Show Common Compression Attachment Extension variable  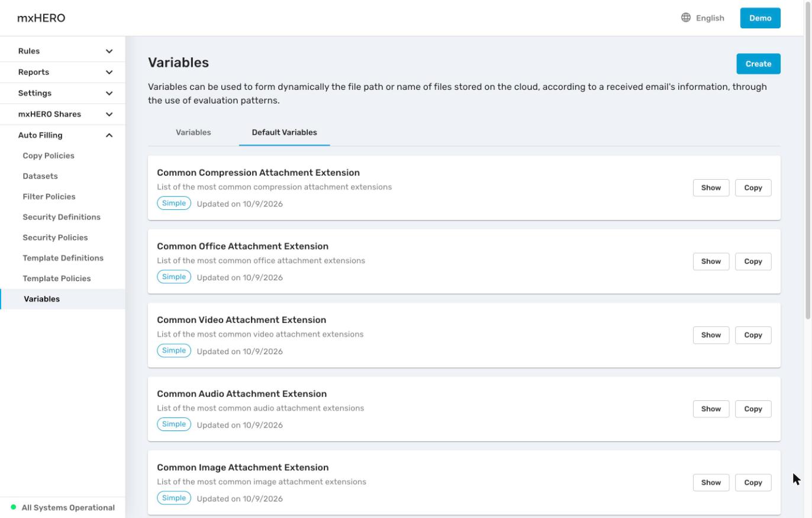711,187
